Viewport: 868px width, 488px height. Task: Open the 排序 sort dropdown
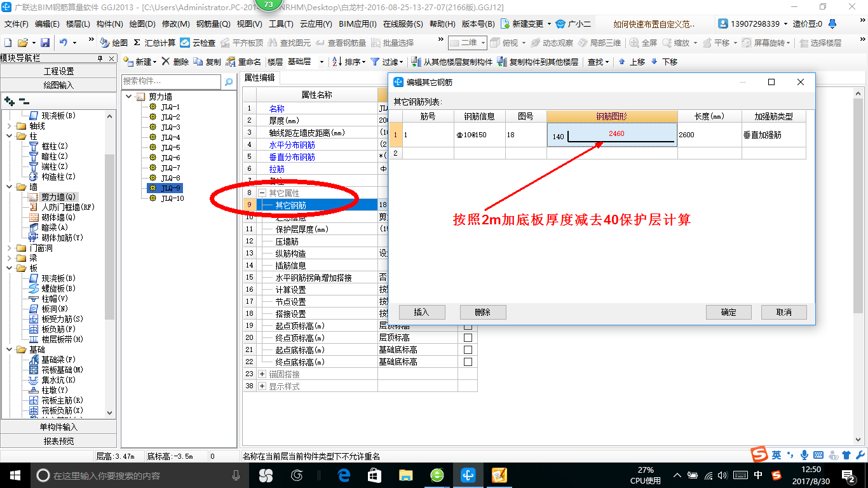click(349, 62)
